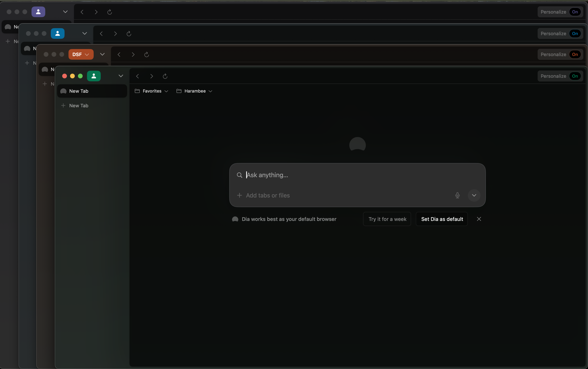This screenshot has width=588, height=369.
Task: Click Add tabs or files
Action: [x=263, y=195]
